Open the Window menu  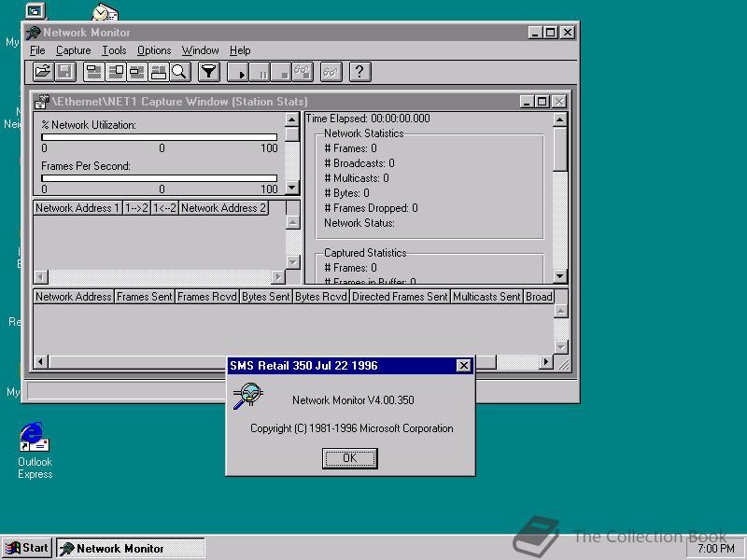coord(200,50)
